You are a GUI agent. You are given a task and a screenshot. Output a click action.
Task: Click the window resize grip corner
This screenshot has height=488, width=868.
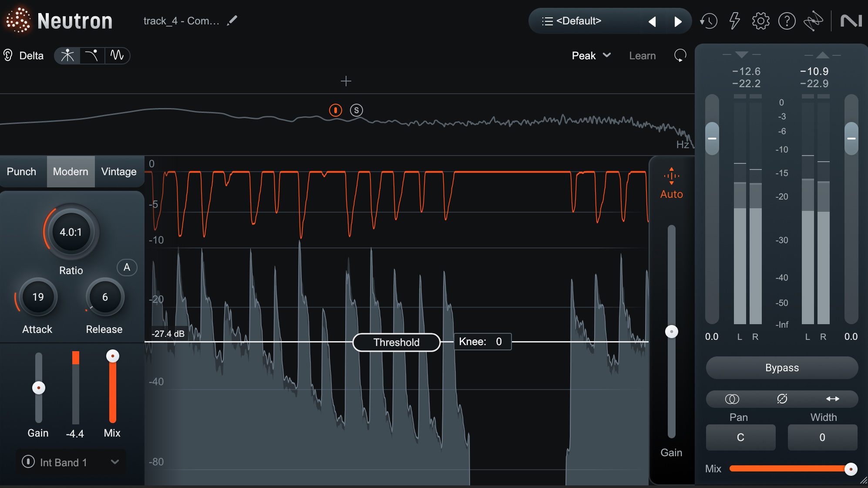click(863, 481)
